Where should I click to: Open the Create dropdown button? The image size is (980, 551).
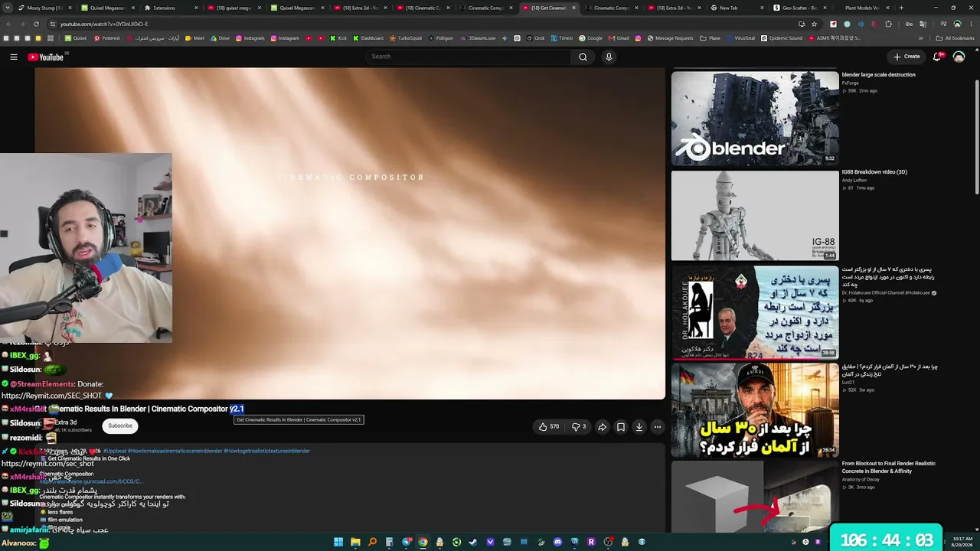point(906,57)
